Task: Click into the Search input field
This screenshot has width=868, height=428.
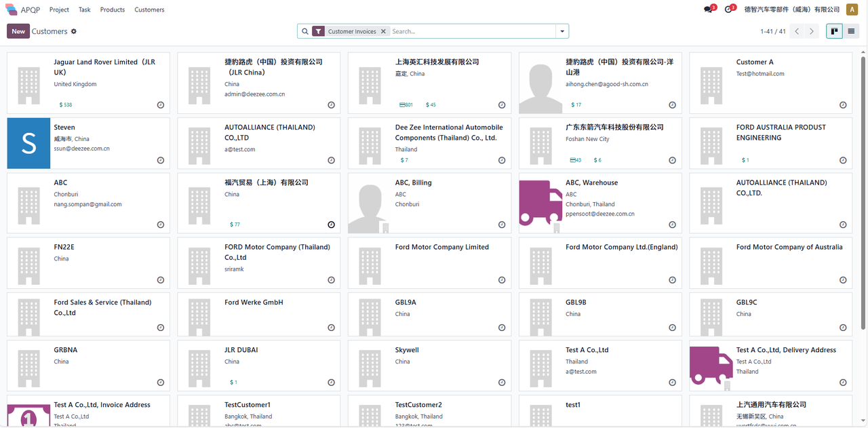Action: click(471, 31)
